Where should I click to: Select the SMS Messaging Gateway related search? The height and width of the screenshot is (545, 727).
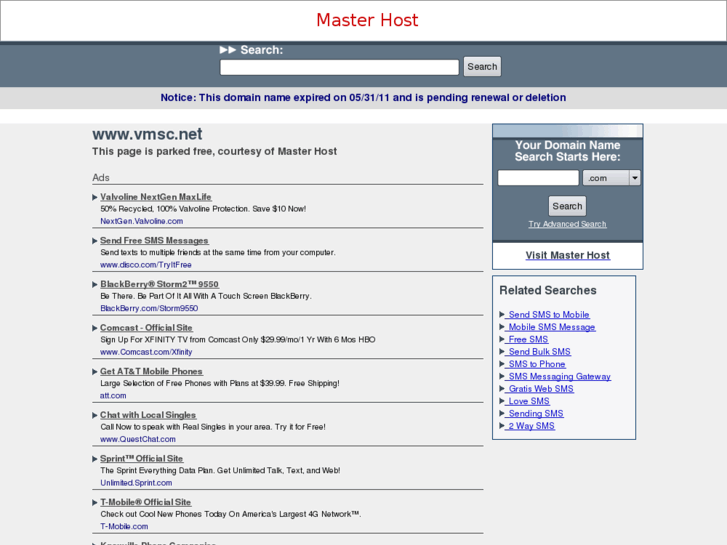pyautogui.click(x=558, y=376)
